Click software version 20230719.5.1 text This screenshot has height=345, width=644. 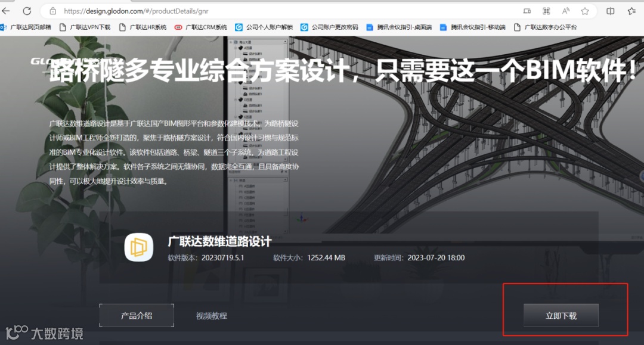[222, 257]
